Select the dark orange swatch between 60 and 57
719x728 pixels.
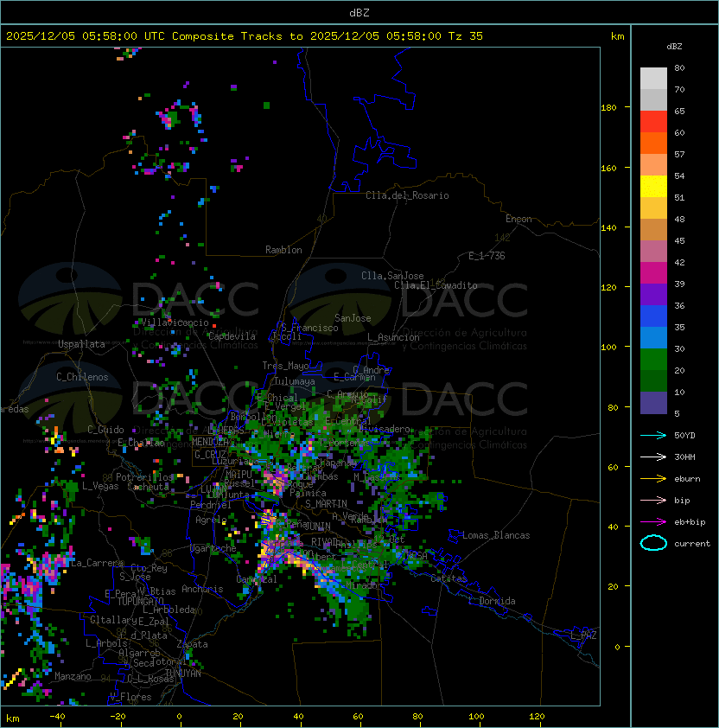[x=653, y=143]
